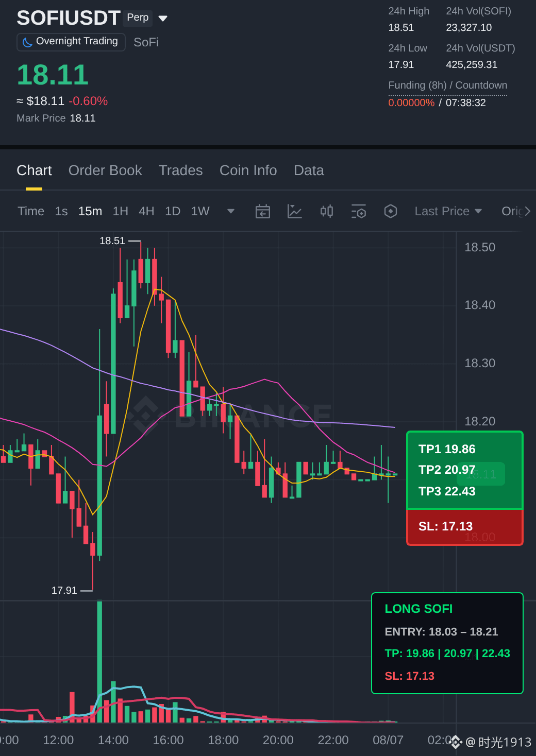Image resolution: width=536 pixels, height=756 pixels.
Task: Select the 15m interval
Action: coord(90,211)
